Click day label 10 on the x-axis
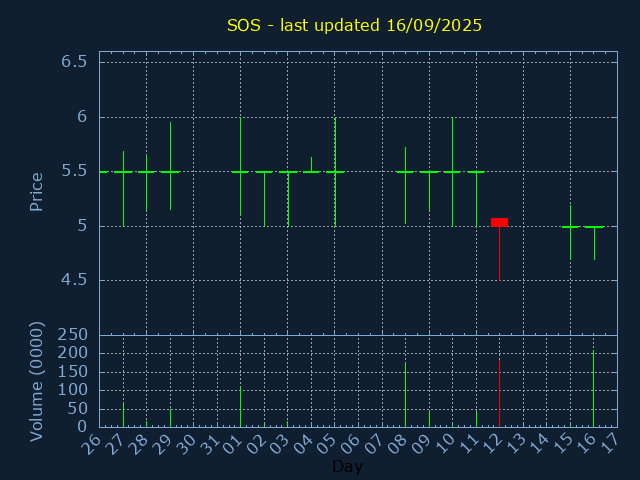The width and height of the screenshot is (640, 480). (x=444, y=444)
